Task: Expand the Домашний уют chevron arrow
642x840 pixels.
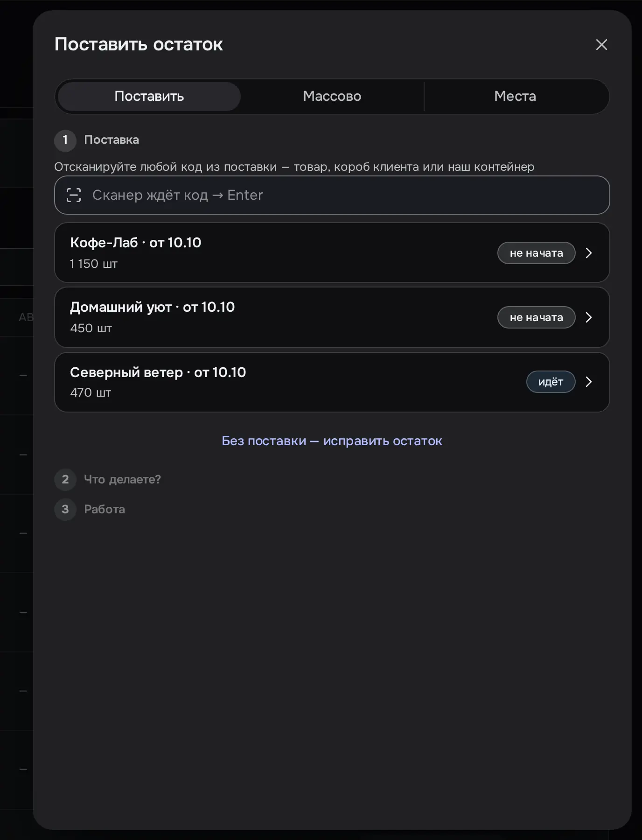Action: point(589,317)
